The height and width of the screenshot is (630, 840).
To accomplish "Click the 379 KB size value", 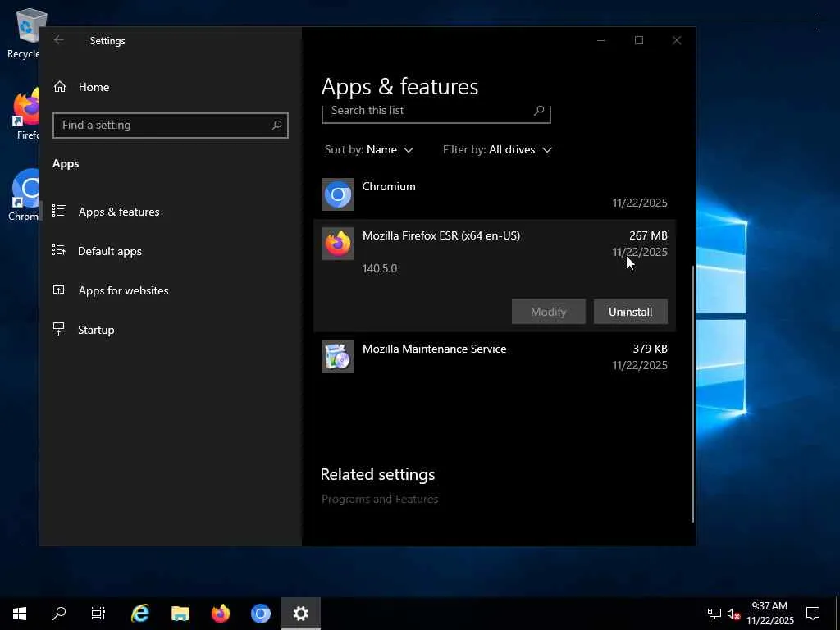I will point(651,349).
